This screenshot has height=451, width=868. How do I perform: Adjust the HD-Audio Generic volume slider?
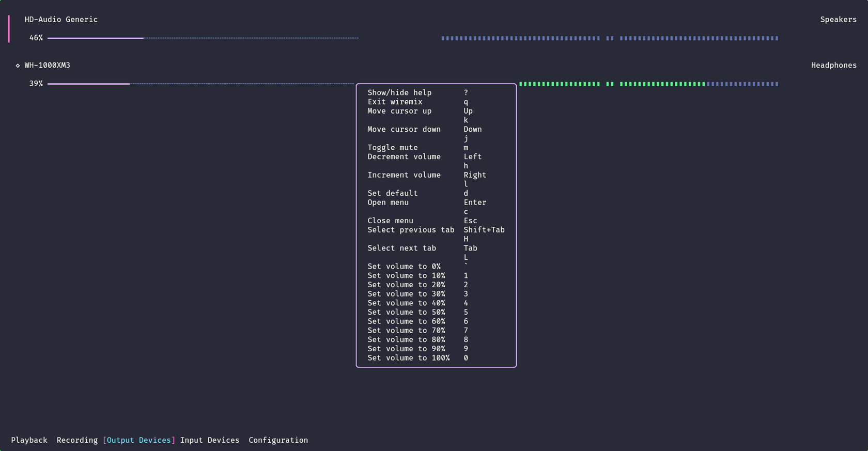pyautogui.click(x=203, y=38)
